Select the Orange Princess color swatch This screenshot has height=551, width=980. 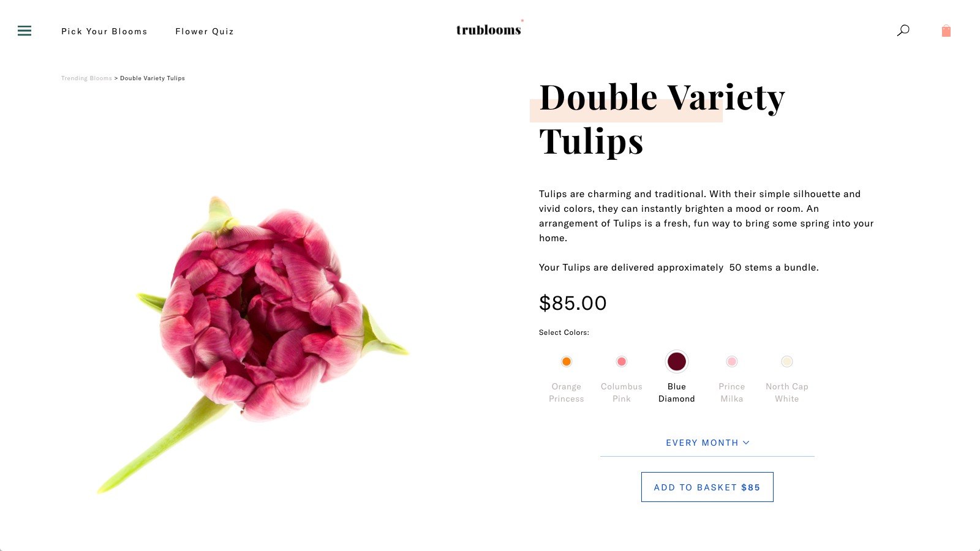(567, 362)
